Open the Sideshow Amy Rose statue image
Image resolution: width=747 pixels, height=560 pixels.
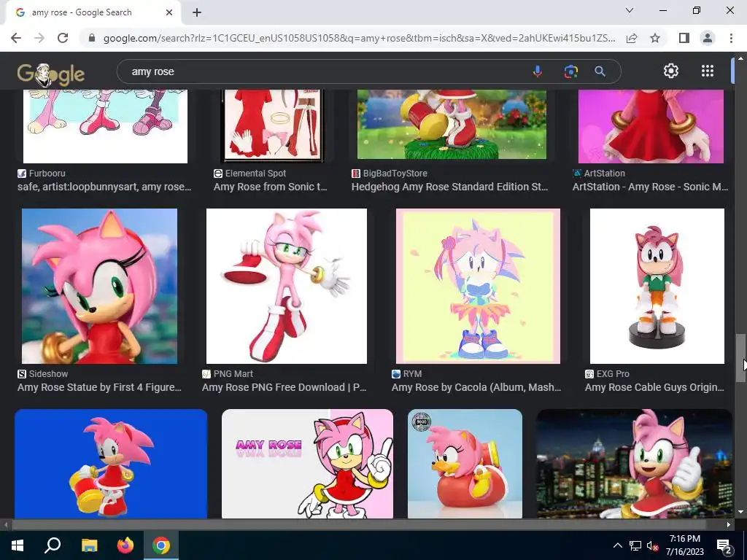[99, 286]
